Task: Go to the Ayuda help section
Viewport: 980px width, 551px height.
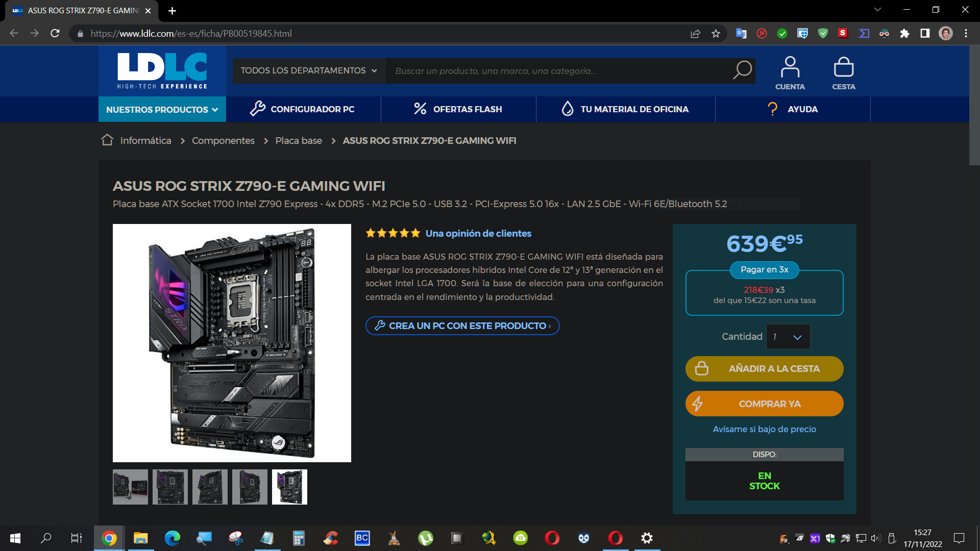Action: tap(793, 109)
